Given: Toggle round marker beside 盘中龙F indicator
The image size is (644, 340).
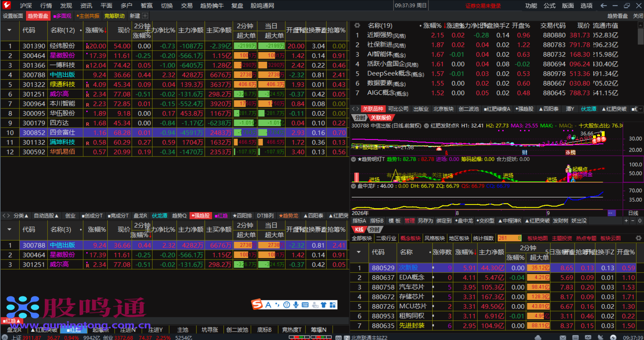Looking at the screenshot, I should 354,186.
